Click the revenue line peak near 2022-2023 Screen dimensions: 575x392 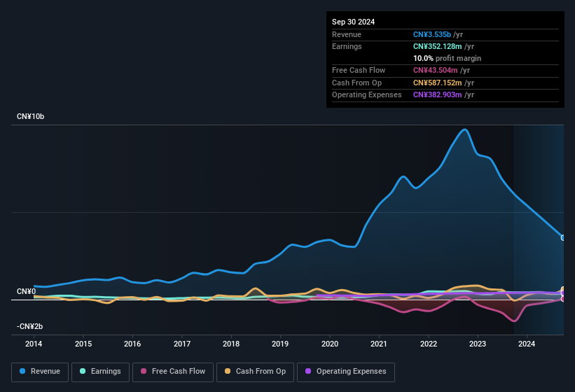coord(464,129)
